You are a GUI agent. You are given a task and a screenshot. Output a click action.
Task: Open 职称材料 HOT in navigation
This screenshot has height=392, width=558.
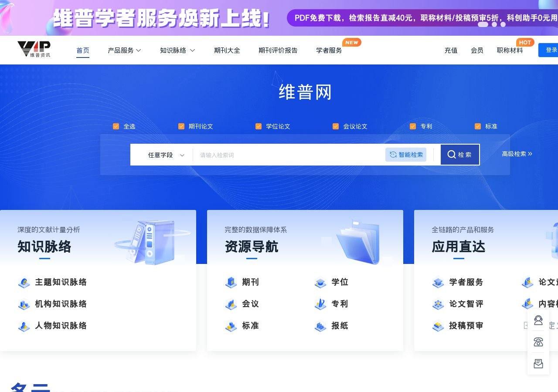click(x=510, y=51)
